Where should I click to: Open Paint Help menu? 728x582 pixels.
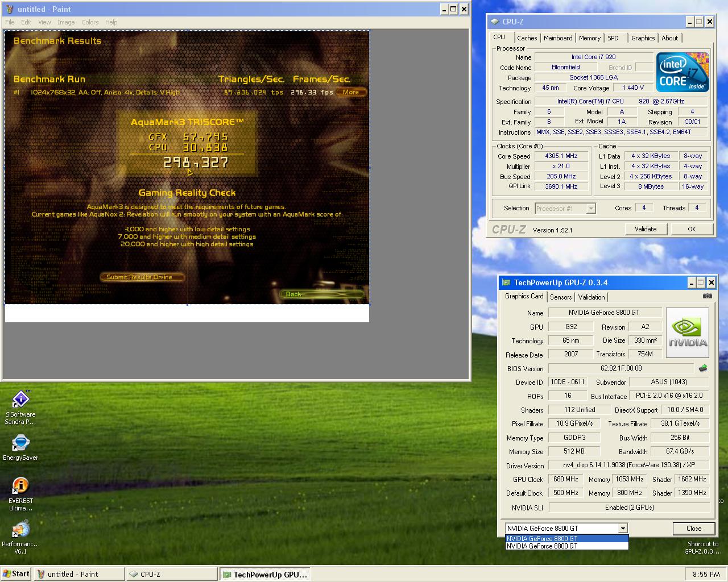tap(111, 22)
